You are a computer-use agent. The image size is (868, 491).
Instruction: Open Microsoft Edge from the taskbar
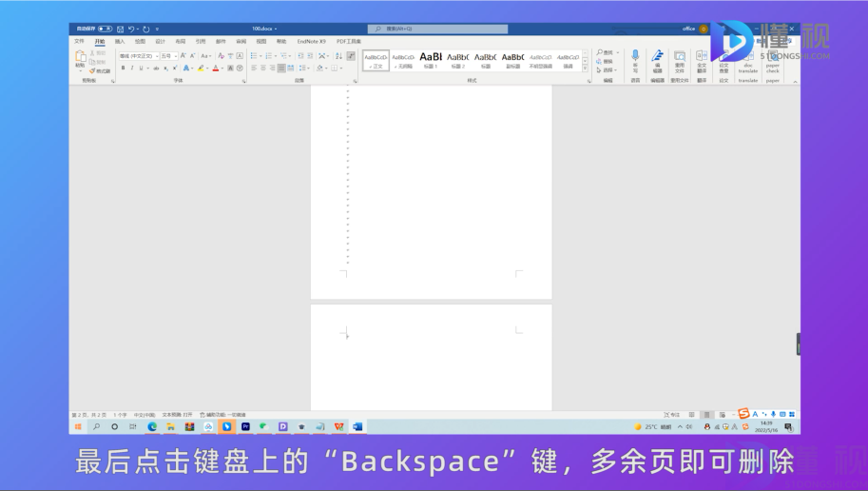click(x=152, y=426)
